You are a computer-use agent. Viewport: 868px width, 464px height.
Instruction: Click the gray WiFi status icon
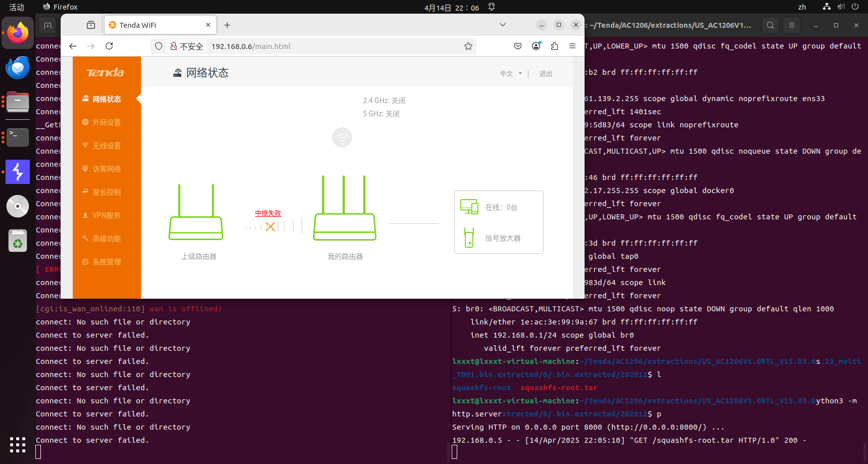(x=342, y=137)
